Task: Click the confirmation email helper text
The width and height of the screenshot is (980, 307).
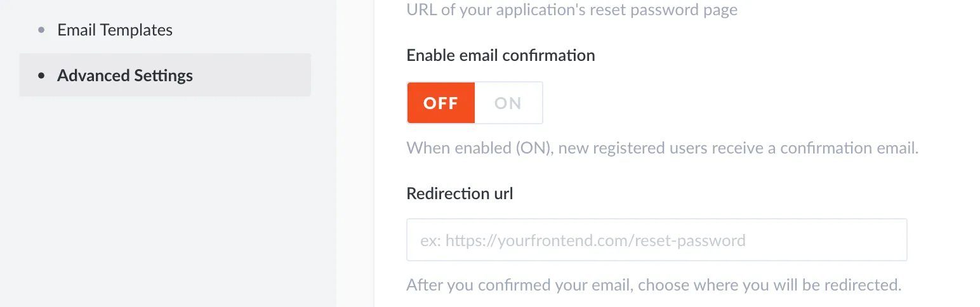Action: 662,148
